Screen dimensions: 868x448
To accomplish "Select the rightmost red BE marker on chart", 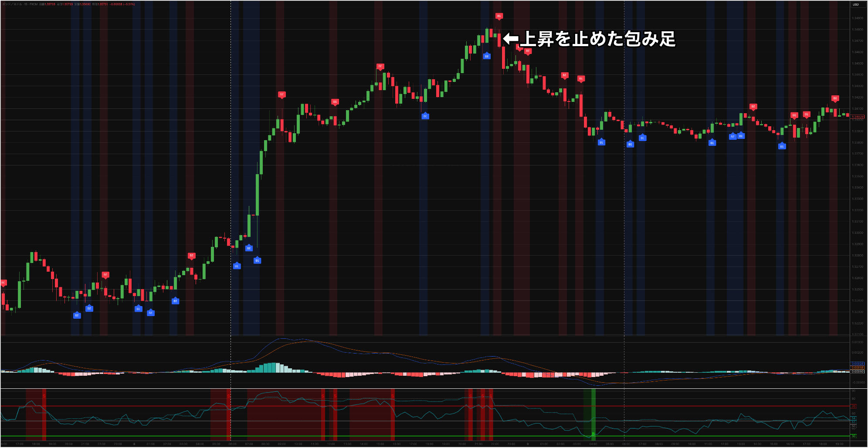I will pos(835,98).
